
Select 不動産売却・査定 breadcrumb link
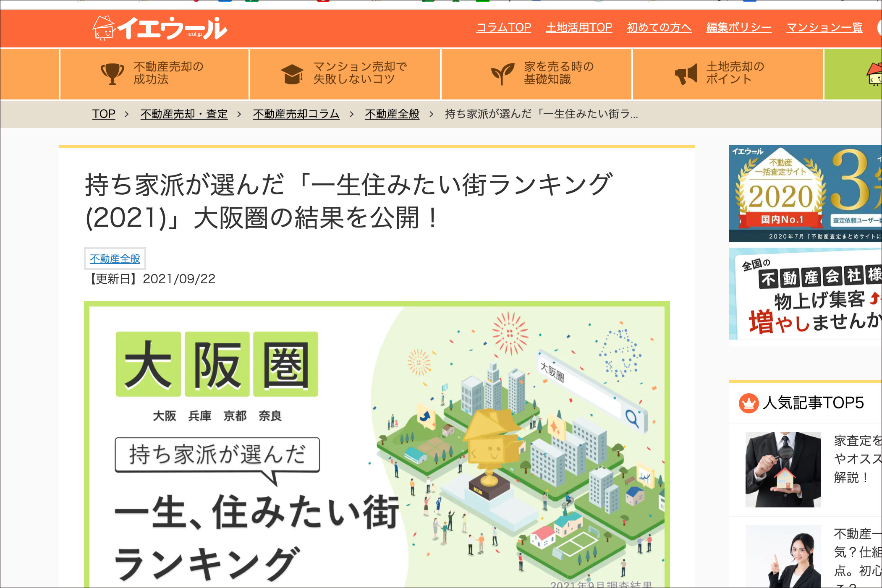coord(184,114)
